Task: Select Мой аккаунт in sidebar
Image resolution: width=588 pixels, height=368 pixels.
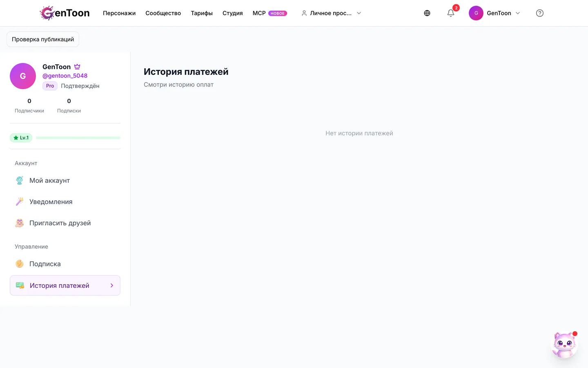Action: (65, 180)
